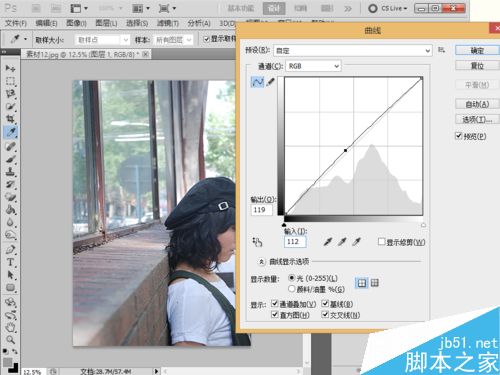Screen dimensions: 500x375
Task: Click the white point input slider
Action: point(423,225)
